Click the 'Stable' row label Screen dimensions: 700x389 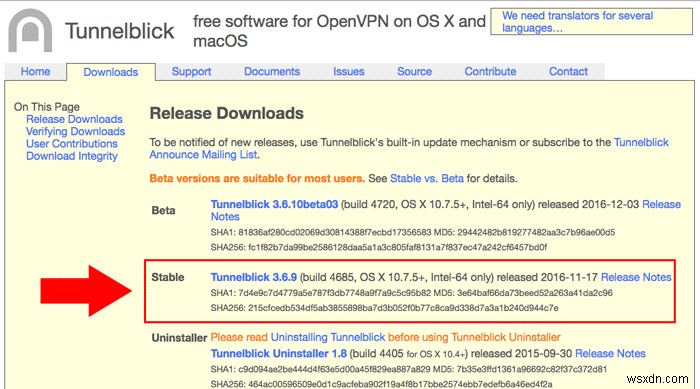click(x=168, y=277)
